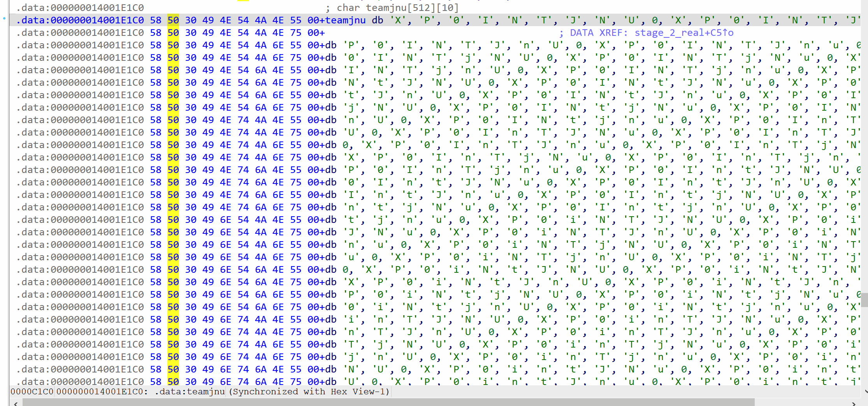
Task: Click the teamjnu variable label
Action: (x=346, y=20)
